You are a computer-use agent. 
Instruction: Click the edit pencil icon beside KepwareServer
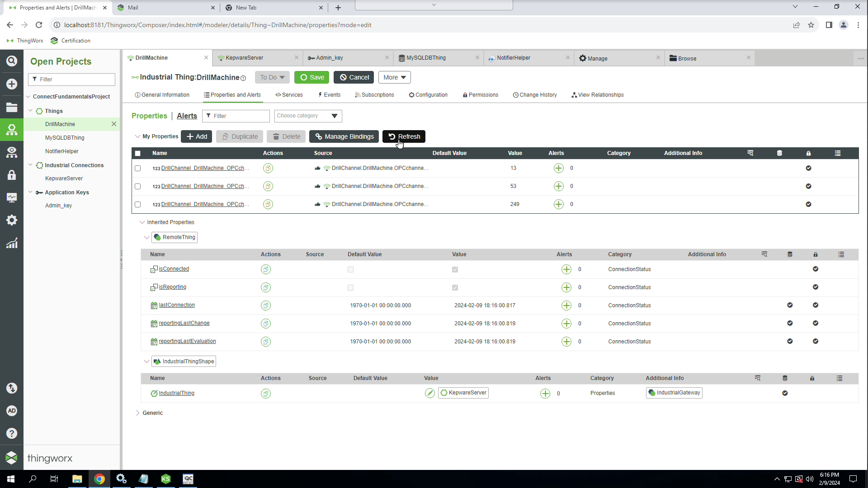coord(430,393)
